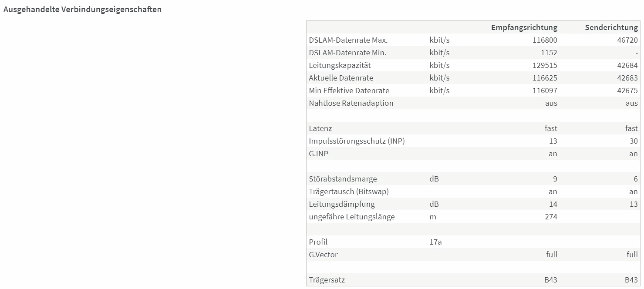Click the Störabstandsmarge row label
This screenshot has width=644, height=289.
[343, 179]
